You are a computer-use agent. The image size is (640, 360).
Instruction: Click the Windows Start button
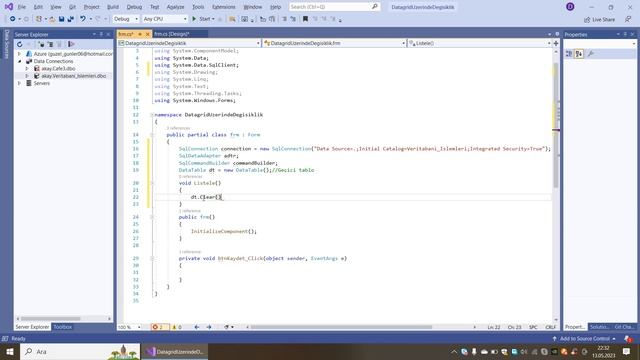(x=10, y=351)
